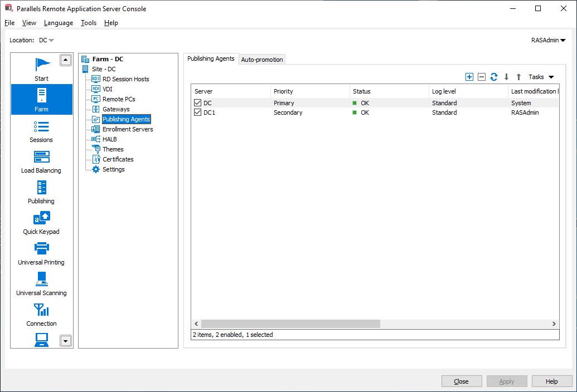
Task: Click the Close button
Action: [x=462, y=381]
